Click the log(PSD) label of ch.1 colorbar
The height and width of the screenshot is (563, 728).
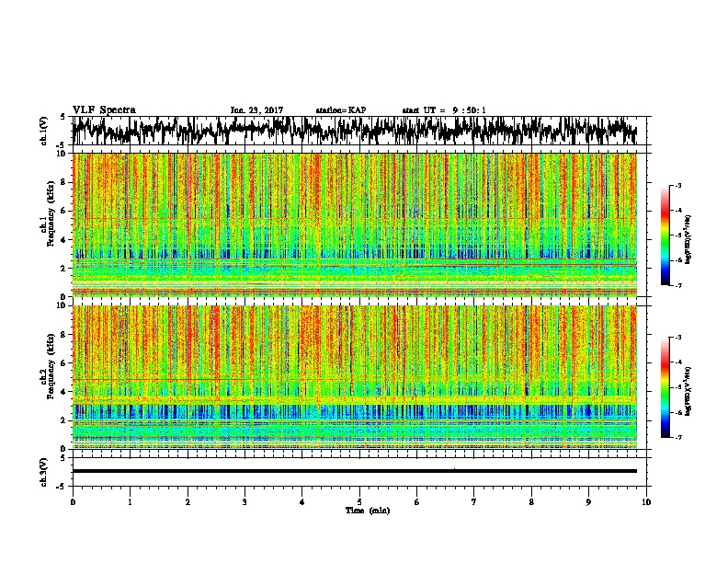tap(688, 240)
